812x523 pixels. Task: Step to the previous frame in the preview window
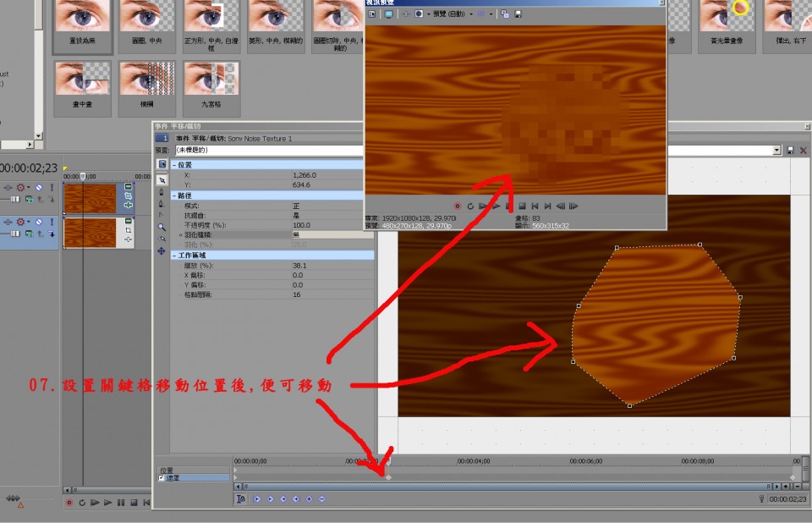pos(561,206)
